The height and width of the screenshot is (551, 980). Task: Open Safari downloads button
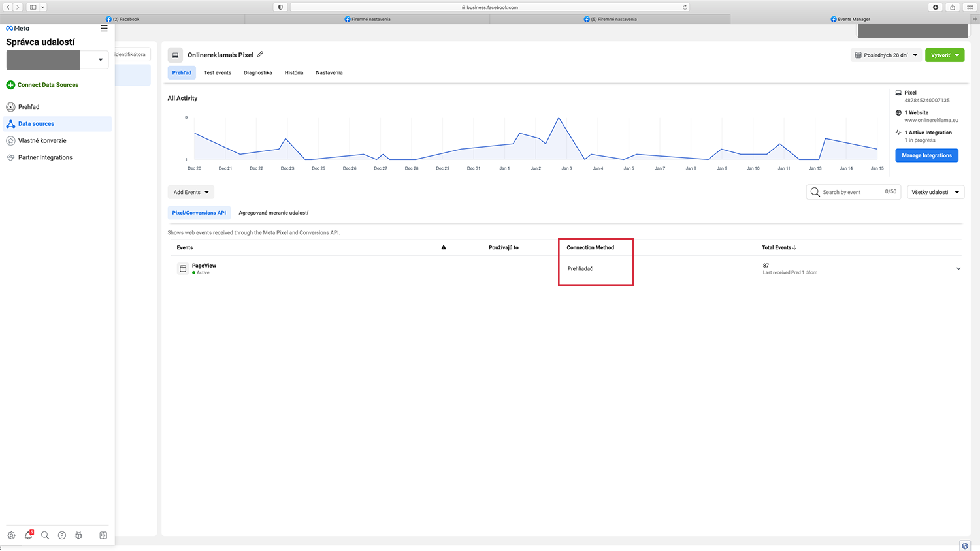coord(936,7)
